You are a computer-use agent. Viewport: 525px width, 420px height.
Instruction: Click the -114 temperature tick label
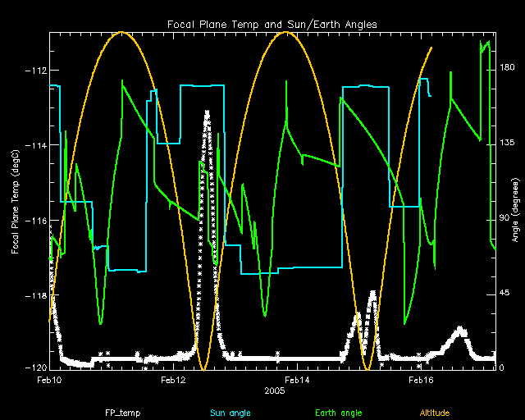(34, 145)
